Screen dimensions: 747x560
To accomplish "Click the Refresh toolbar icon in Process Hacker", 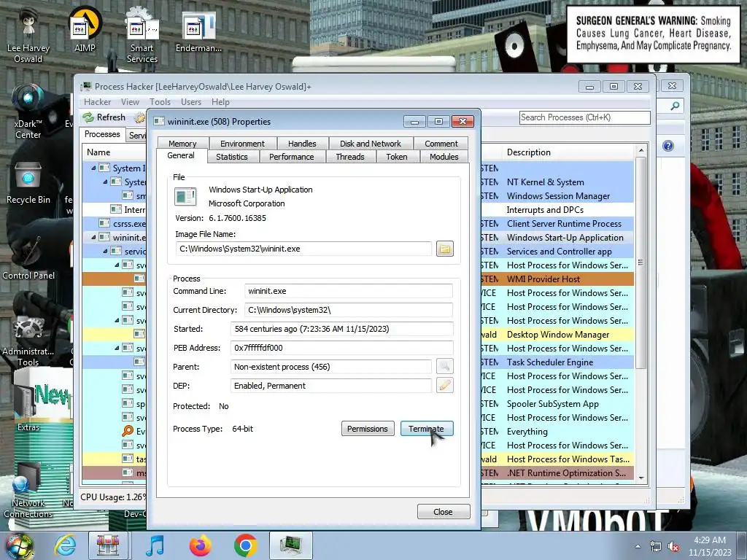I will pos(104,117).
